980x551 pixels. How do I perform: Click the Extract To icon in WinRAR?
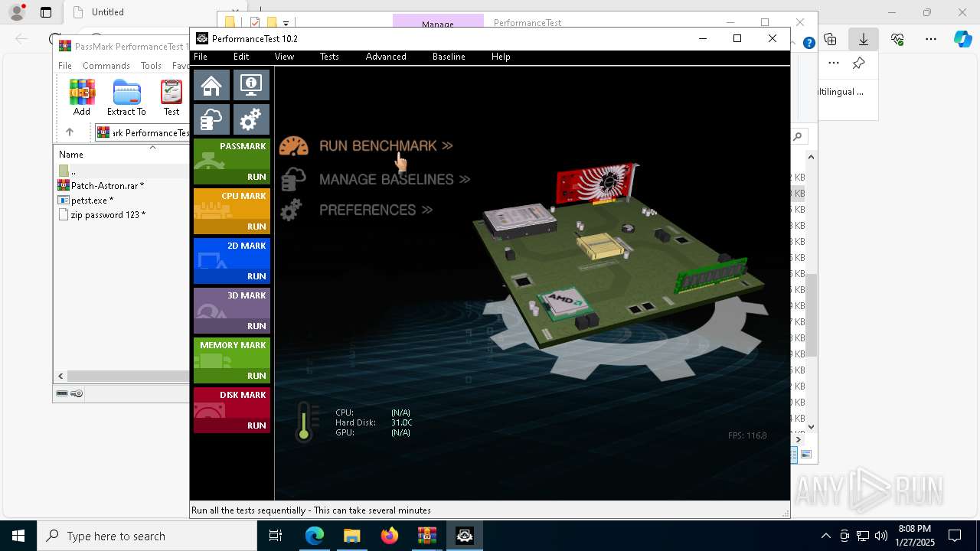pyautogui.click(x=126, y=98)
